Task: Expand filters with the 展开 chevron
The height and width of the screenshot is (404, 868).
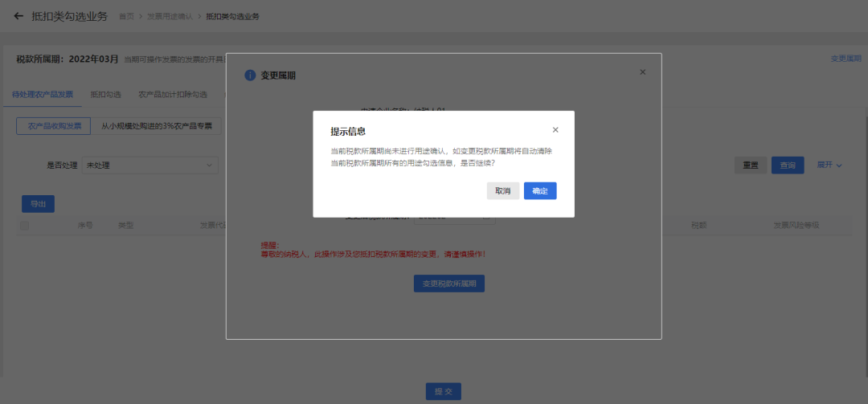Action: tap(829, 165)
